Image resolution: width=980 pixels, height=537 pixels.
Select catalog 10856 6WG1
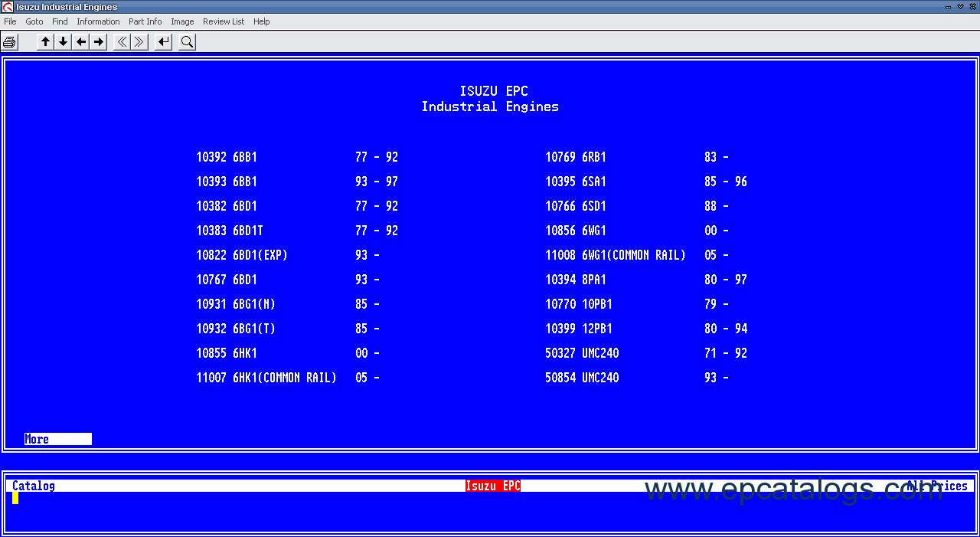point(637,231)
